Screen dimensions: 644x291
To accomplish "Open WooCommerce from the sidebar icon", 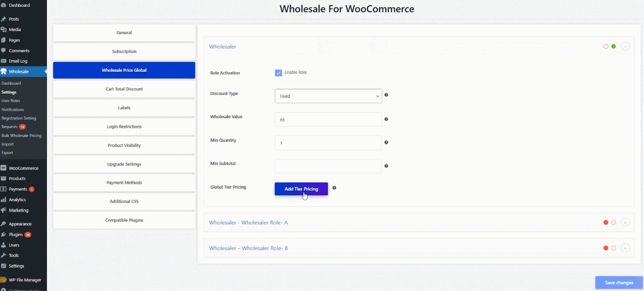I will tap(4, 168).
